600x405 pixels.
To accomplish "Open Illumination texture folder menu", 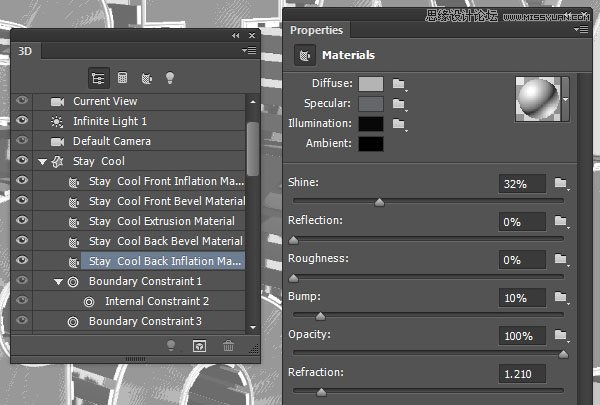I will (x=399, y=124).
